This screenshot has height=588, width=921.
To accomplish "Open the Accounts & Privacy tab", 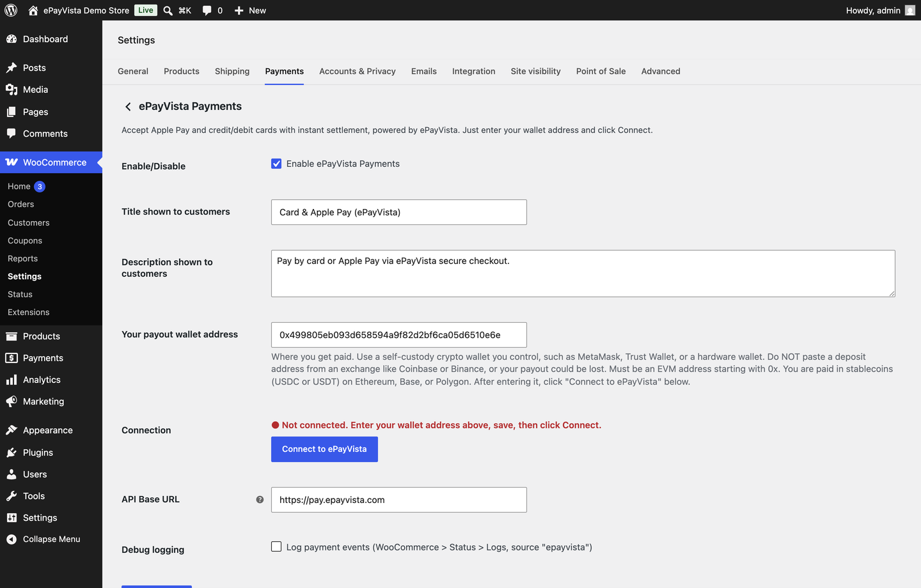I will click(358, 71).
